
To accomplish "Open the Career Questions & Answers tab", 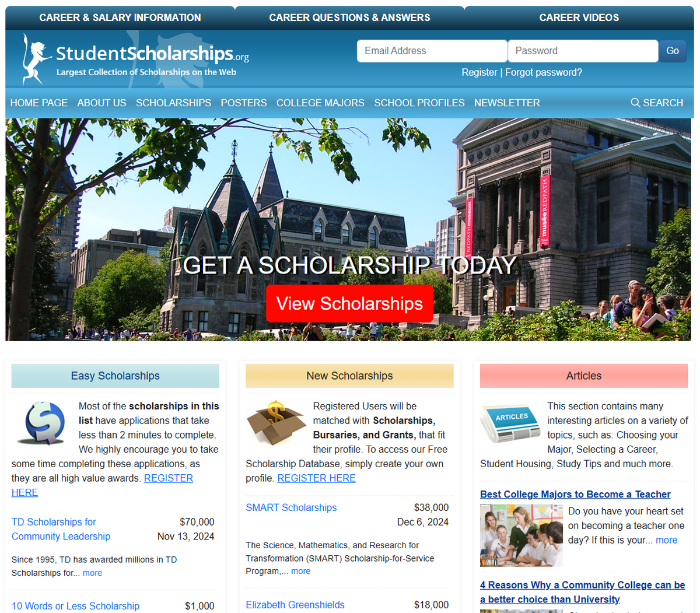I will pos(349,17).
